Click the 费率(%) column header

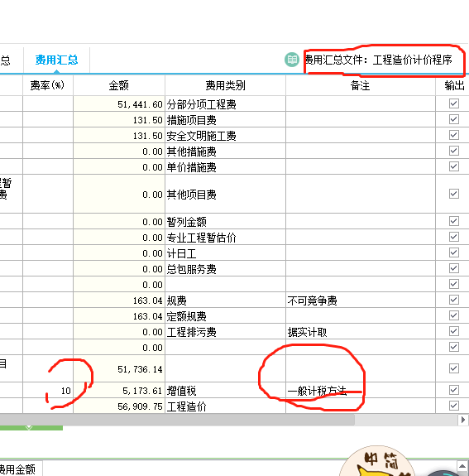click(x=48, y=85)
